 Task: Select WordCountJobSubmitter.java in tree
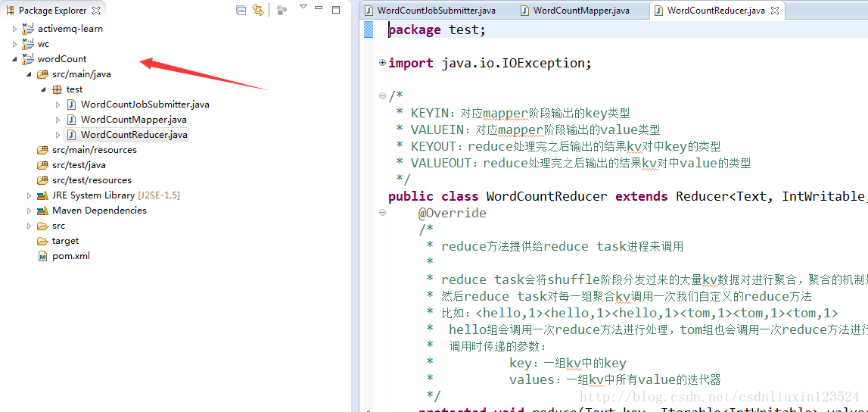coord(145,104)
